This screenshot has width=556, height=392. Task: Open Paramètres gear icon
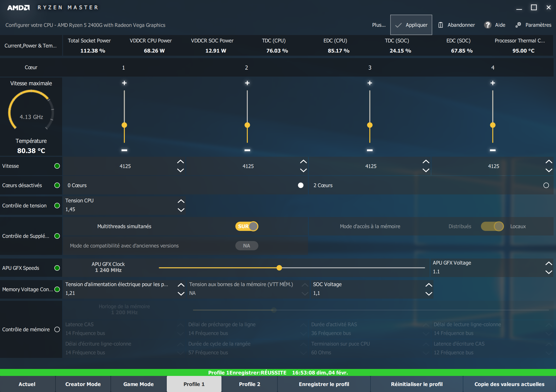pyautogui.click(x=518, y=25)
